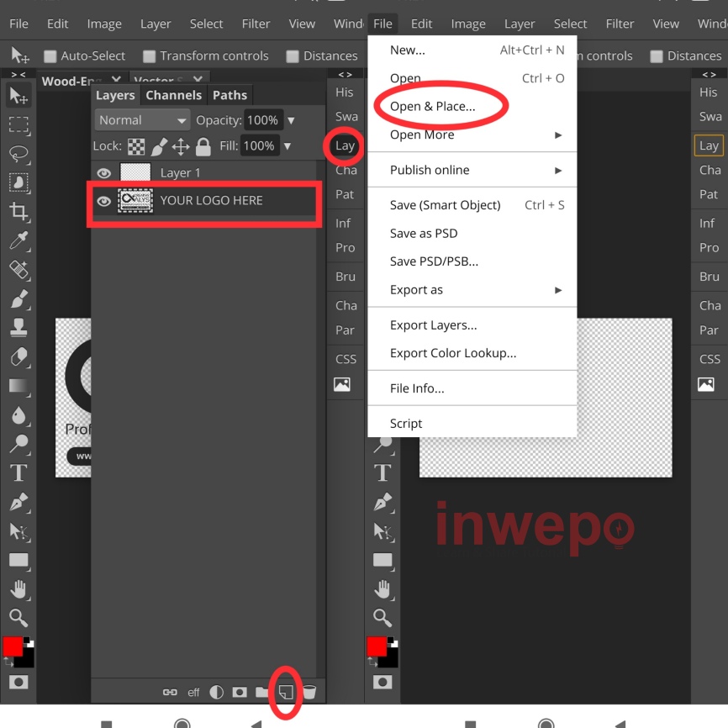Select the Zoom tool in left window

coord(18,618)
